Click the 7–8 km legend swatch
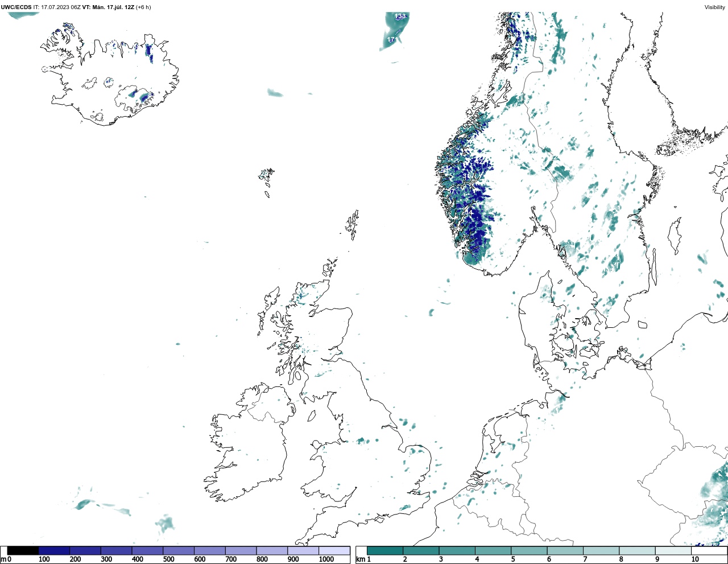Screen dimensions: 728x564 tap(601, 551)
